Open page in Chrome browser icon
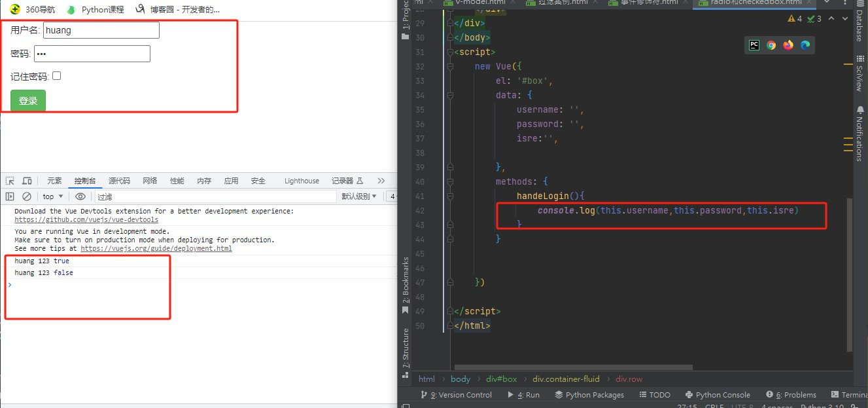 pyautogui.click(x=771, y=45)
